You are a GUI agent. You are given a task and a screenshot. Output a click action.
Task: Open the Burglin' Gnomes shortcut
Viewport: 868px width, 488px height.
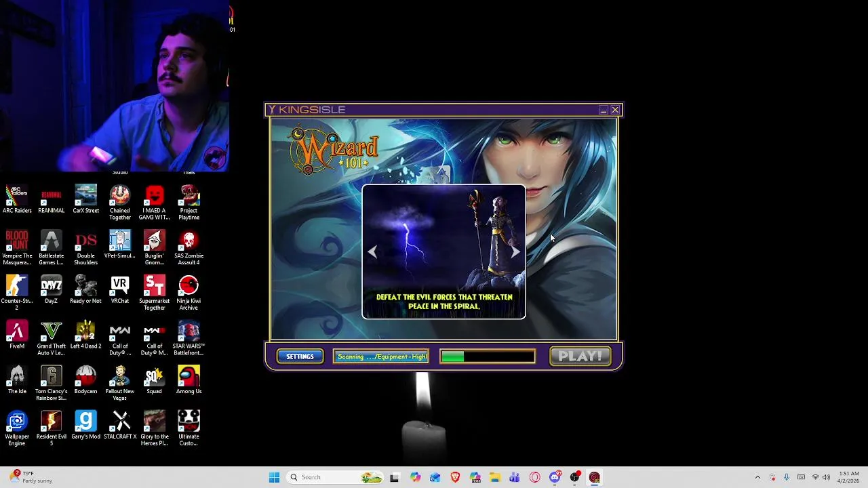154,248
